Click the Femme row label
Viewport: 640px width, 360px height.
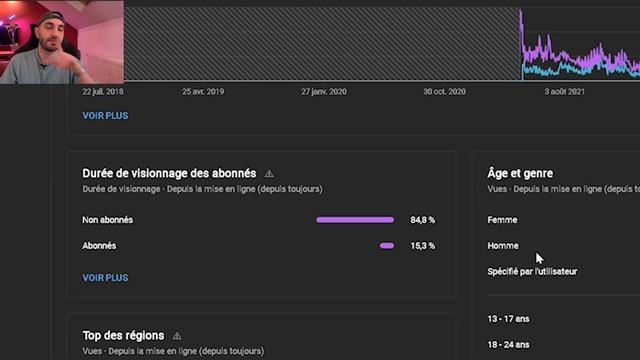tap(502, 220)
